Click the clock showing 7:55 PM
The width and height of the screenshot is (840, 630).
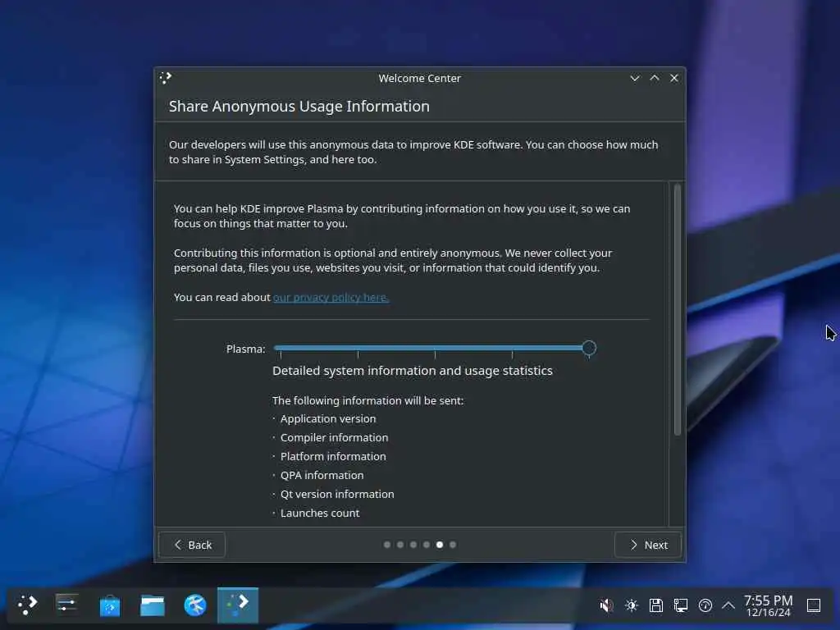[768, 605]
